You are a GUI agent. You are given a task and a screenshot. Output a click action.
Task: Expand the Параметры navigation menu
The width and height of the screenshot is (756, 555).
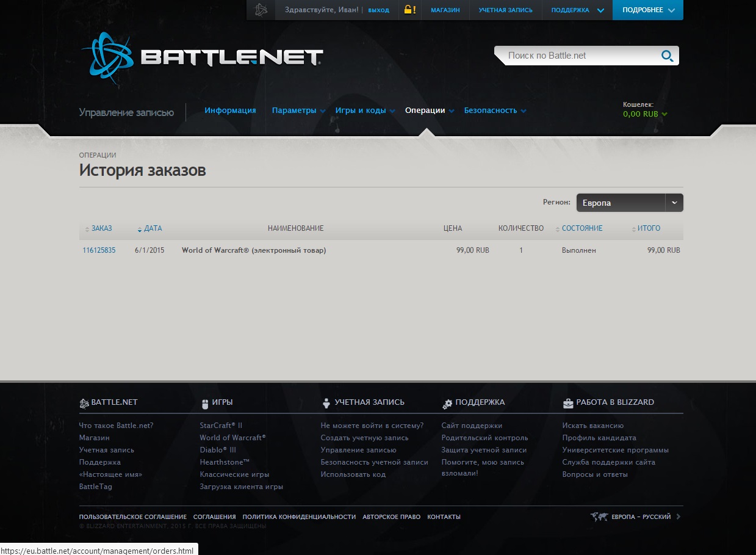click(x=299, y=111)
